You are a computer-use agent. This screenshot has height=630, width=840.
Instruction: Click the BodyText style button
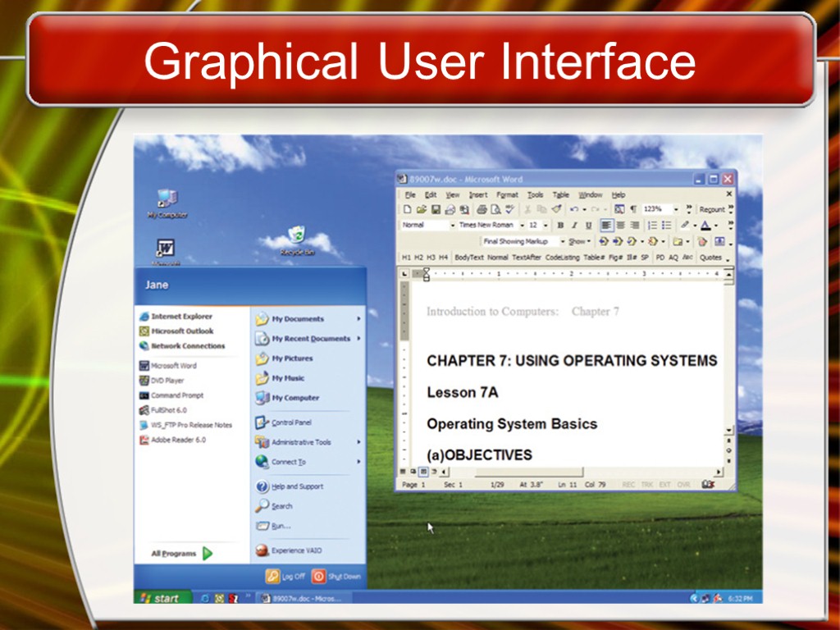pos(468,258)
